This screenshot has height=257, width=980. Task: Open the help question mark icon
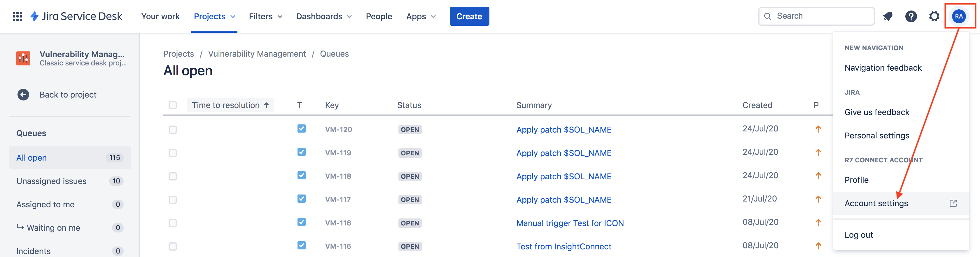pyautogui.click(x=911, y=16)
